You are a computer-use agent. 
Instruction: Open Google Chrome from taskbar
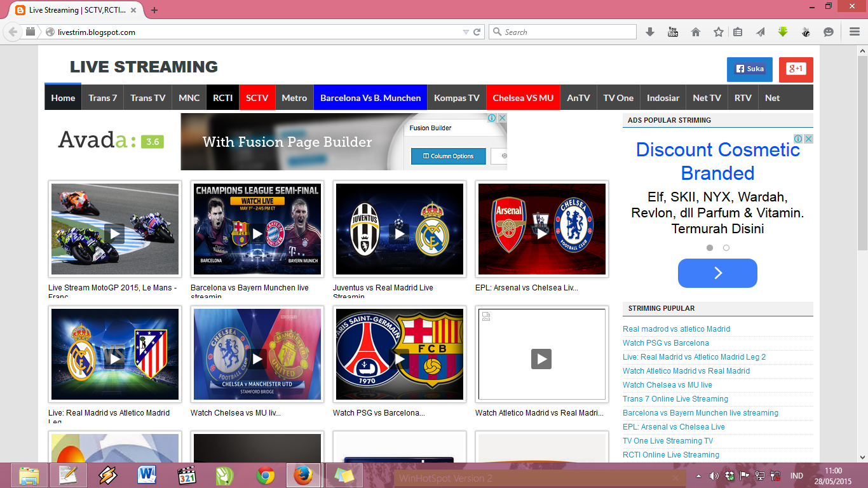pos(265,475)
